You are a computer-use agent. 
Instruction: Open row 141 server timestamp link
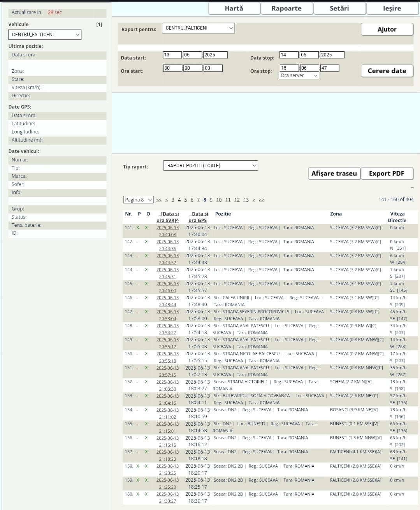(x=167, y=231)
